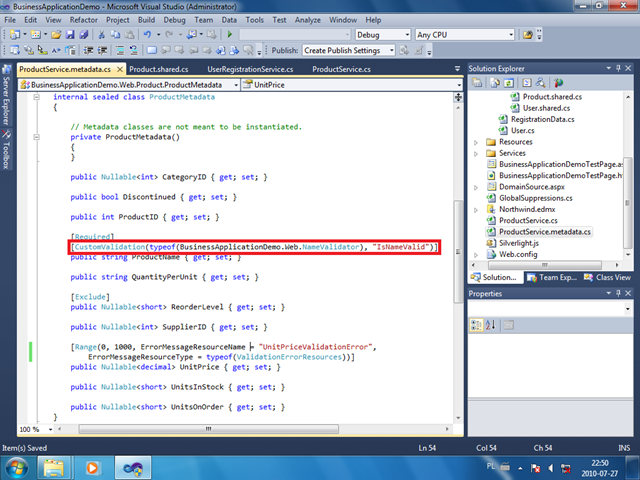The width and height of the screenshot is (640, 480).
Task: Click Increase Indent icon in text toolbar
Action: point(102,50)
